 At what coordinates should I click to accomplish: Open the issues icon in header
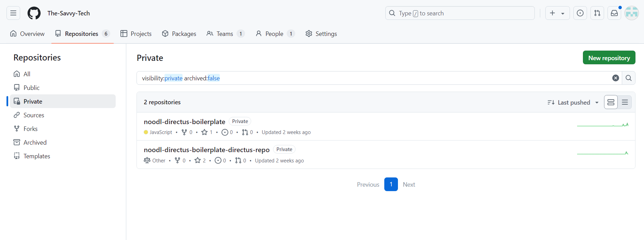tap(580, 13)
